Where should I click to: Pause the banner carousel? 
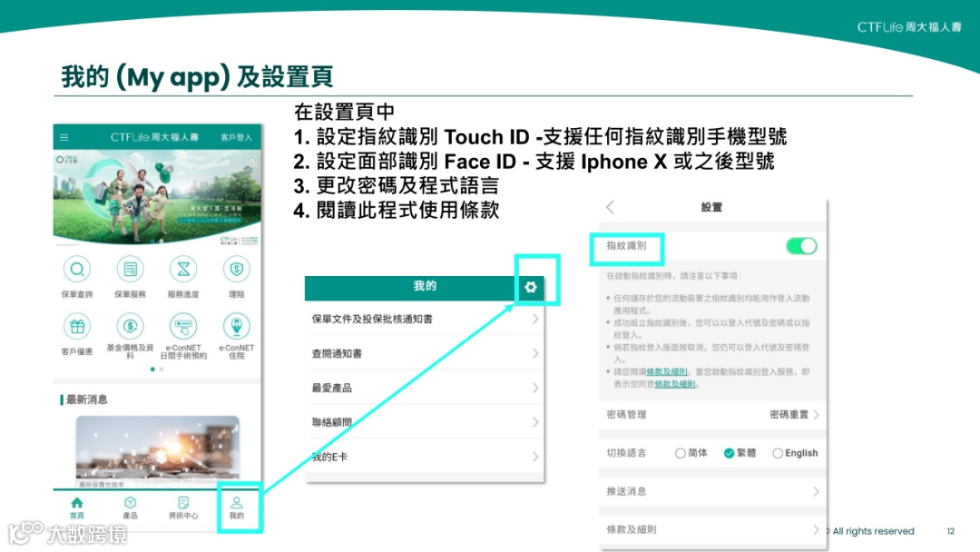pos(251,162)
